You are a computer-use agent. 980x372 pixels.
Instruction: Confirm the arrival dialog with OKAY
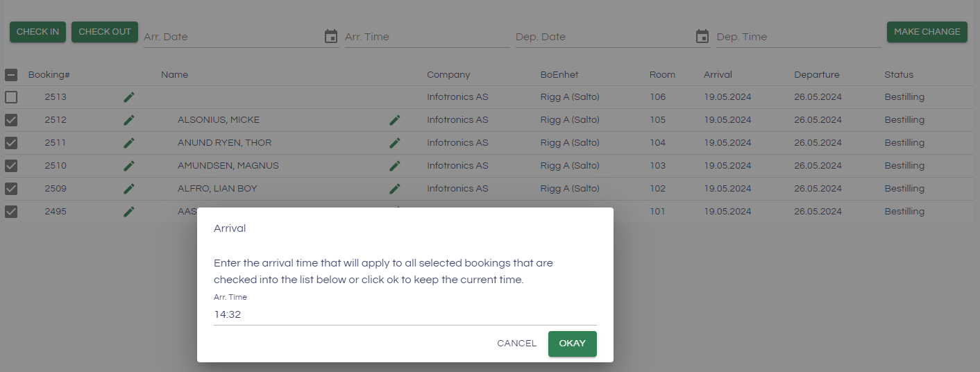pyautogui.click(x=572, y=344)
